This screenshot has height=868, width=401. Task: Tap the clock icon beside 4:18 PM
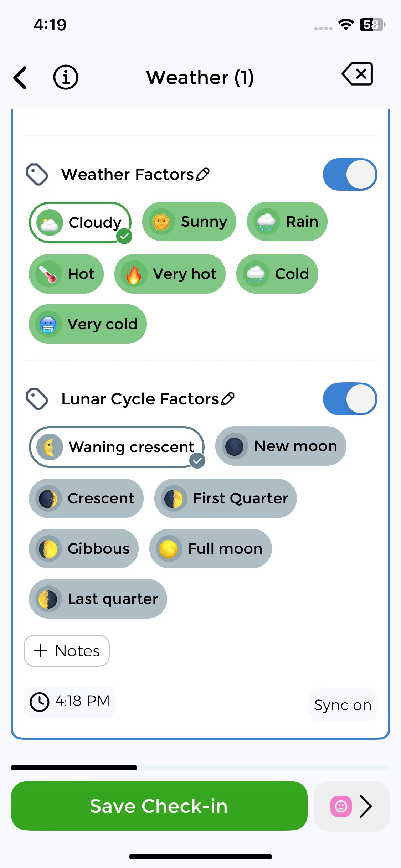(x=39, y=702)
